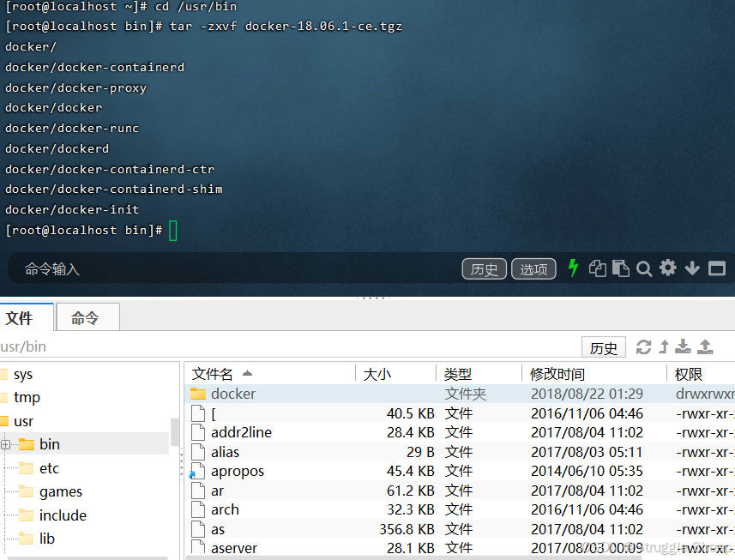Click terminal line docker/docker-init
735x560 pixels.
(x=72, y=209)
